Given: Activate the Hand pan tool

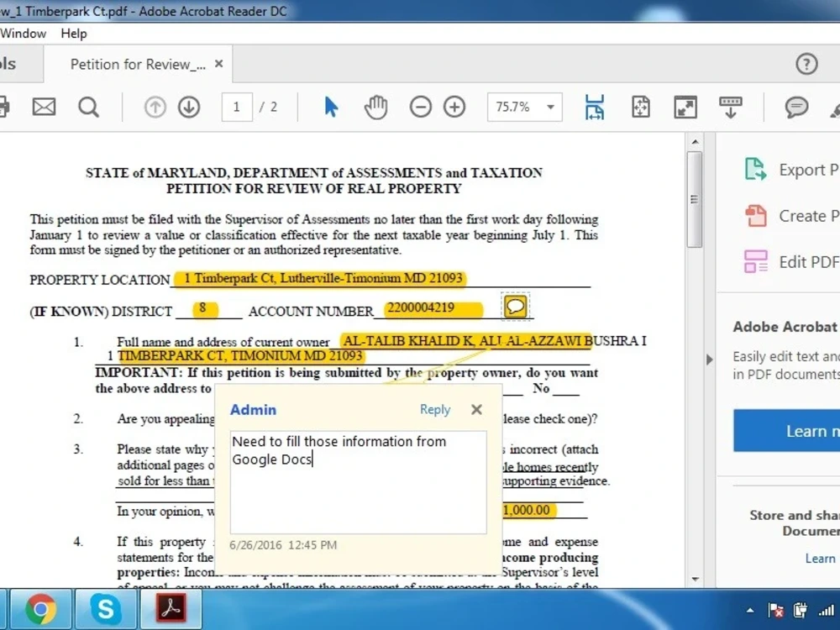Looking at the screenshot, I should click(x=376, y=107).
